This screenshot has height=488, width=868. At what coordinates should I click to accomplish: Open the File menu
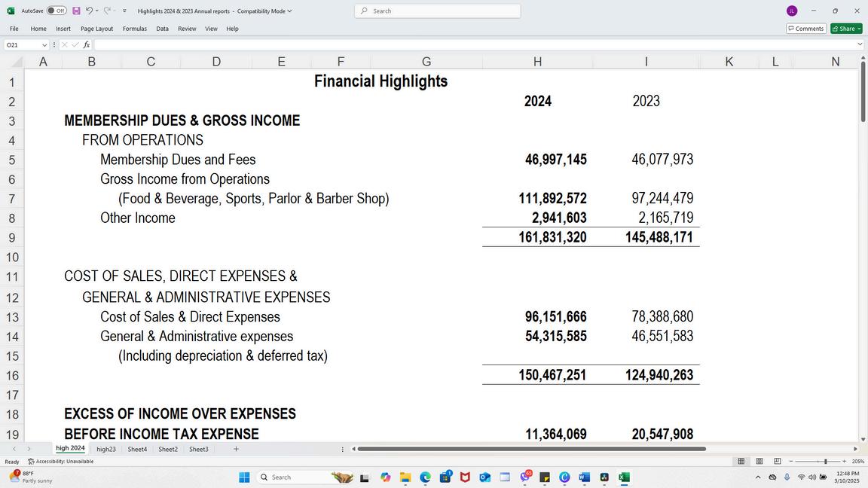point(14,29)
